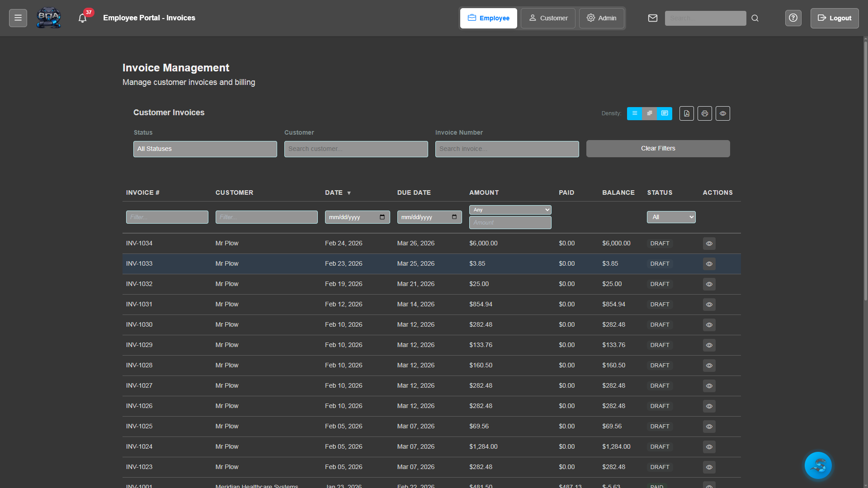The width and height of the screenshot is (868, 488).
Task: Click the hamburger menu icon
Action: [18, 18]
